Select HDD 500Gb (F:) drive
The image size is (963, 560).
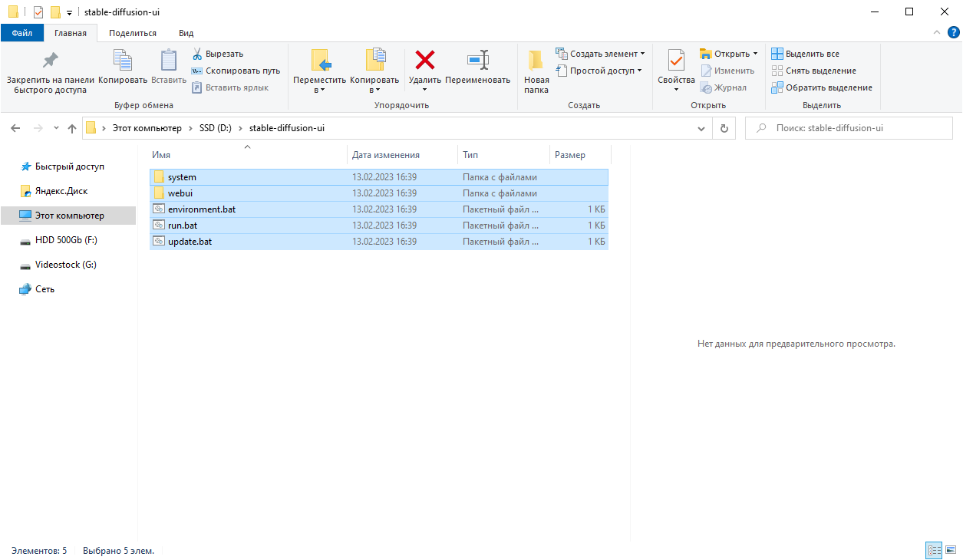pos(66,240)
